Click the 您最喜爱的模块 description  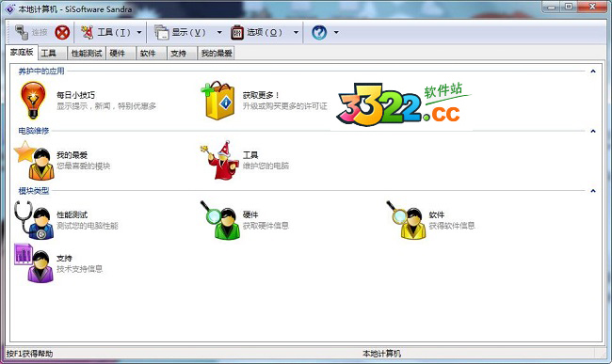pos(83,166)
